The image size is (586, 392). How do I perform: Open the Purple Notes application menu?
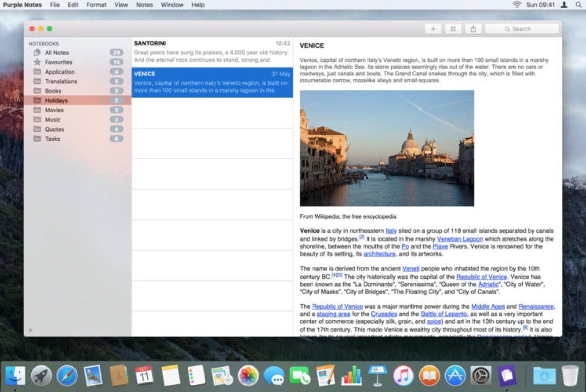click(x=22, y=5)
